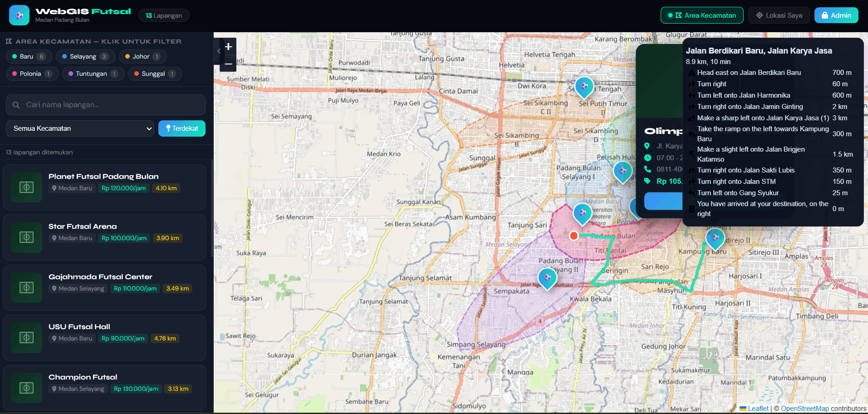Click the 'Turn left onto Jalan Harmonika' step
Screen dimensions: 868x414
coord(770,95)
